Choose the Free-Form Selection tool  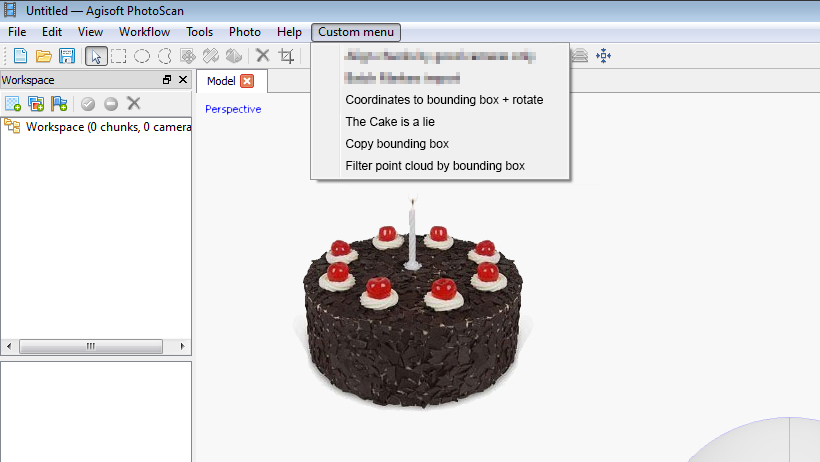(x=165, y=55)
